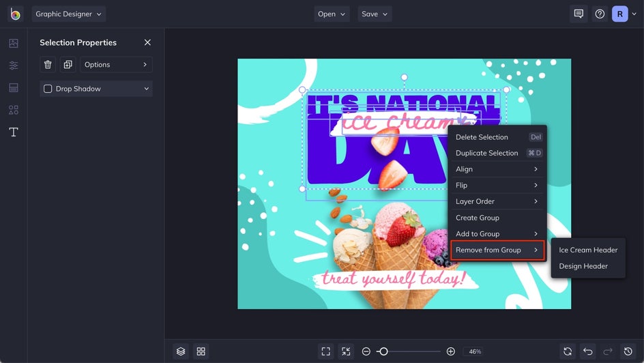This screenshot has width=644, height=363.
Task: Click the fit to screen icon
Action: [325, 351]
